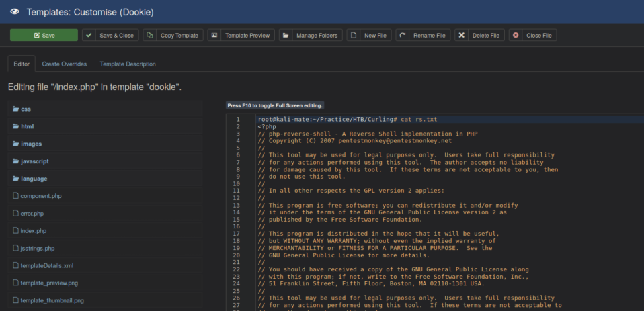Expand the language folder

34,179
